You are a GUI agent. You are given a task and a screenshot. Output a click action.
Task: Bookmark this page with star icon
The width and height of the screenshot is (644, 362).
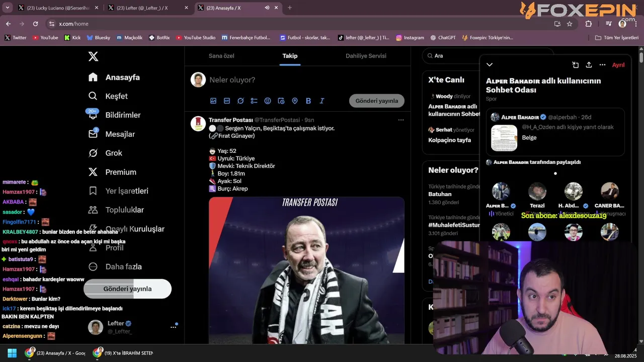click(570, 24)
